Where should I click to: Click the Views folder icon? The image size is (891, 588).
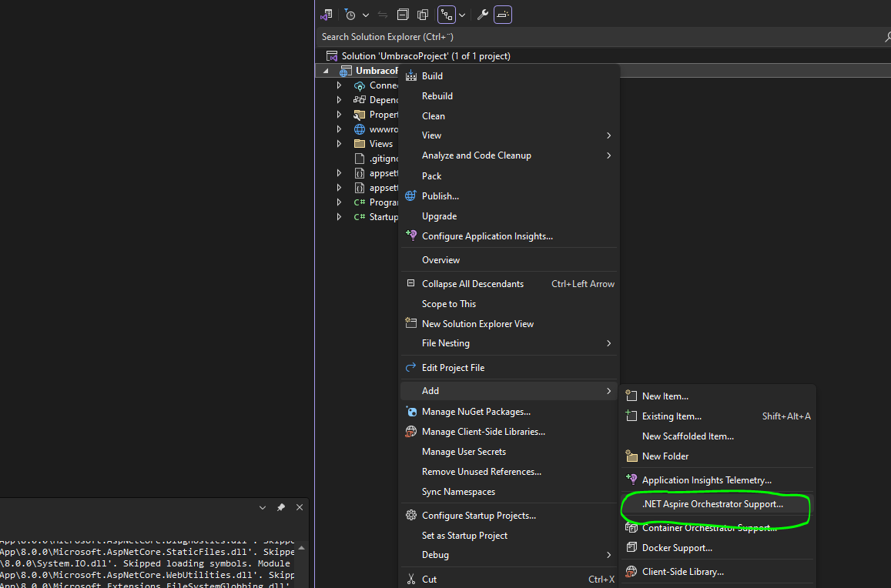(359, 144)
